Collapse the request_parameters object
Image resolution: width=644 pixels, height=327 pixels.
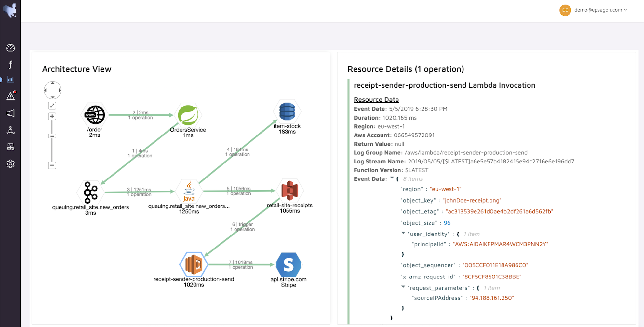coord(403,287)
